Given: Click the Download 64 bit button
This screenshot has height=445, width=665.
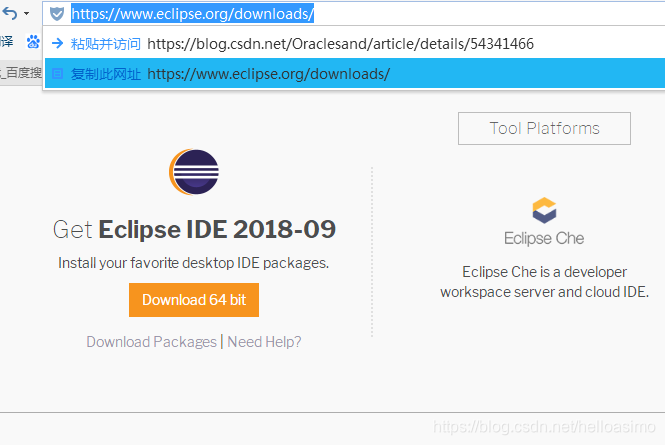Looking at the screenshot, I should click(x=194, y=300).
